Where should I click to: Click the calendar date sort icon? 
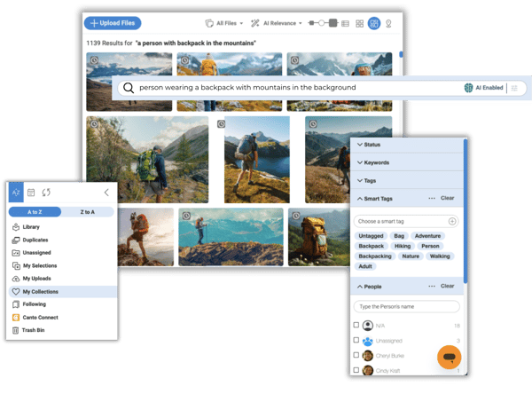(31, 192)
